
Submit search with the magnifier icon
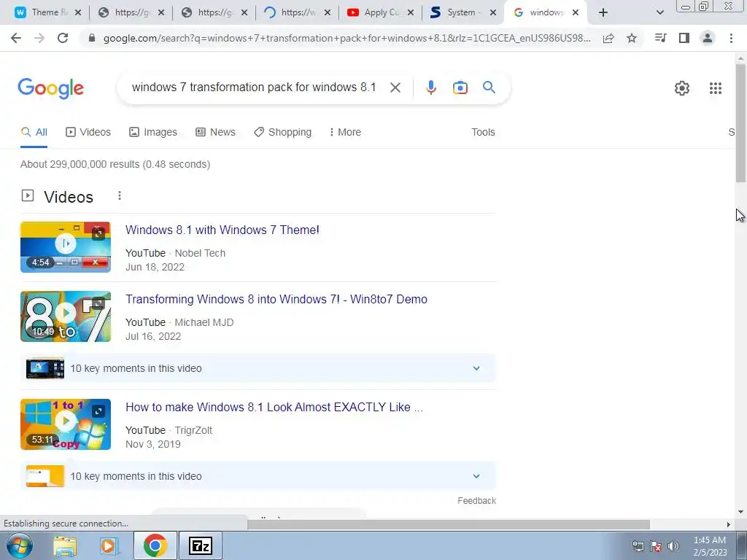tap(489, 87)
